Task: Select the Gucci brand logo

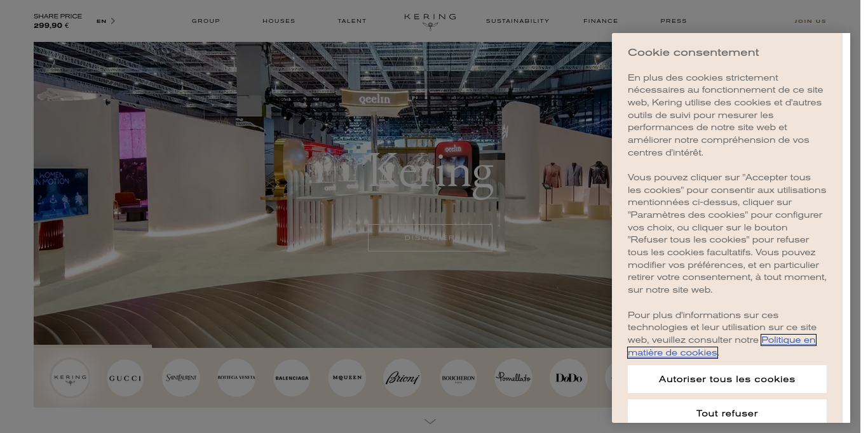Action: pos(125,378)
